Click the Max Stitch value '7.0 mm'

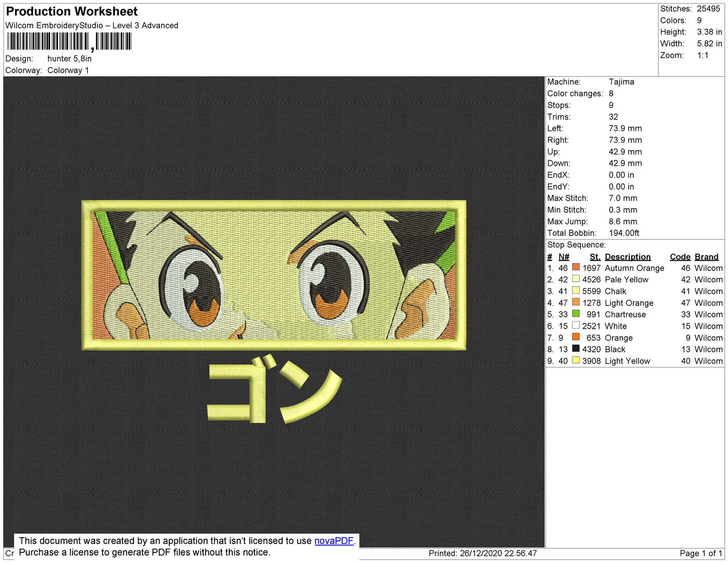623,198
